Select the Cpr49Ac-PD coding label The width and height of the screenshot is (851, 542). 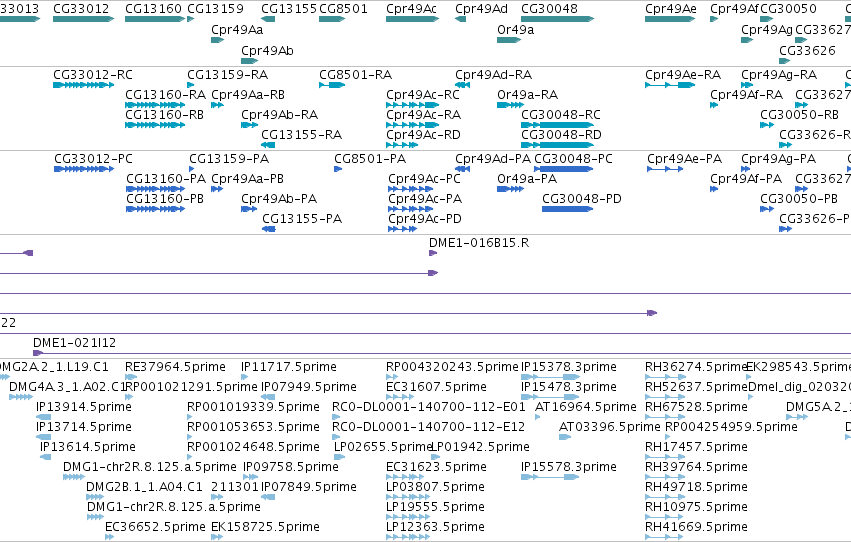425,219
